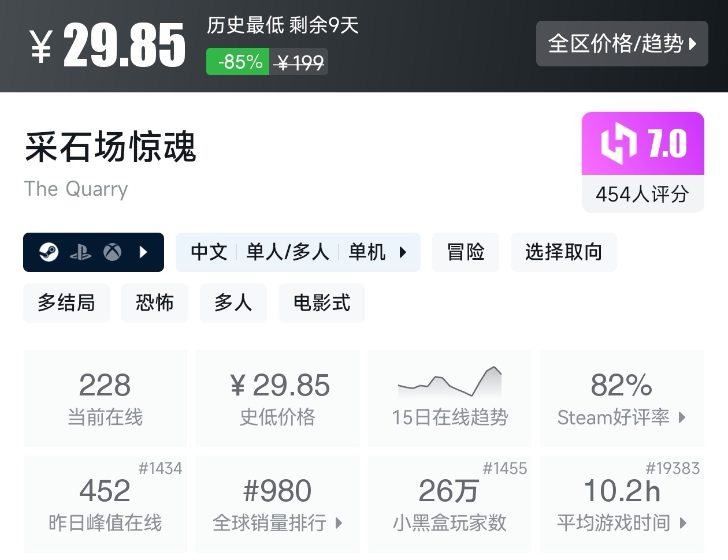Toggle the 中文 language filter
Image resolution: width=728 pixels, height=560 pixels.
pos(208,252)
